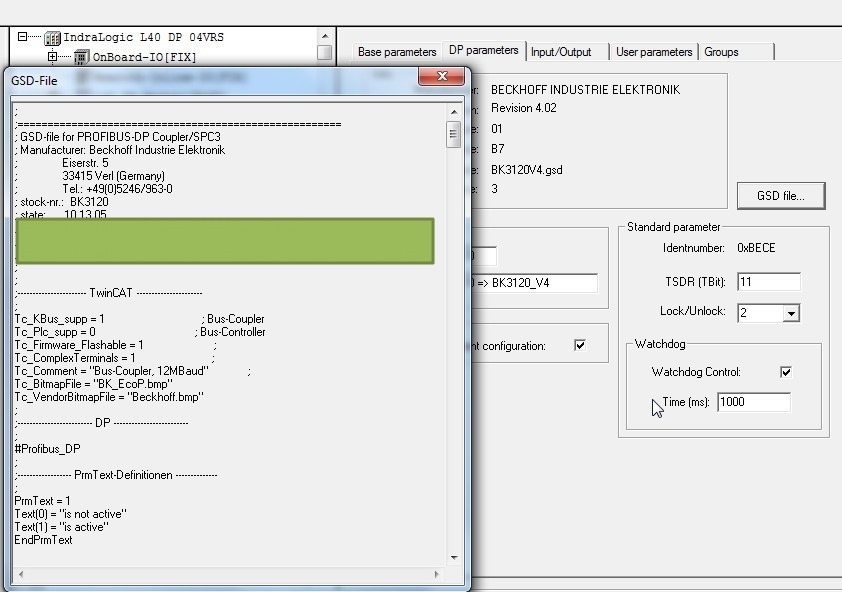Click the 'Tc_KBus_supp = 1' line
This screenshot has width=842, height=592.
[x=59, y=319]
